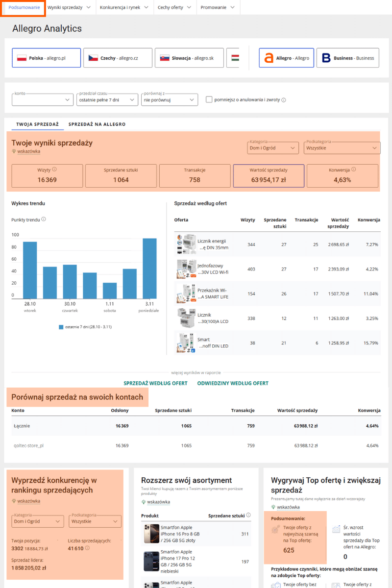The height and width of the screenshot is (588, 392).
Task: Click the info icon on Konwersja card
Action: pos(353,170)
